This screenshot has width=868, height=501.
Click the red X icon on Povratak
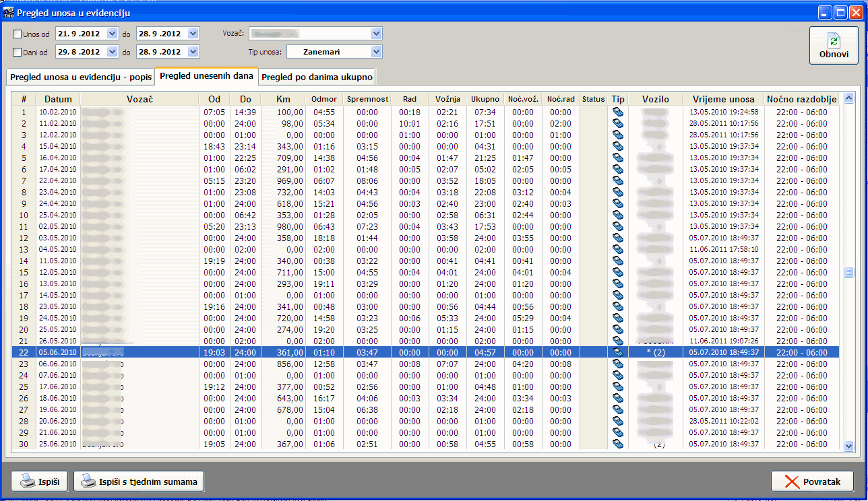point(791,481)
